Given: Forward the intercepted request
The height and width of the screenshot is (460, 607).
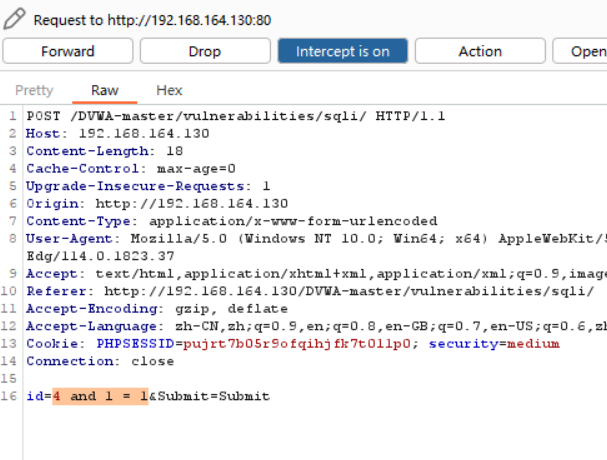Looking at the screenshot, I should click(x=68, y=51).
